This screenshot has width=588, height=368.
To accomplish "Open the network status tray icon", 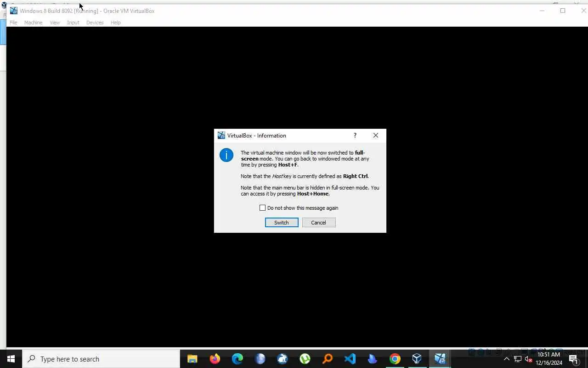I will click(517, 359).
